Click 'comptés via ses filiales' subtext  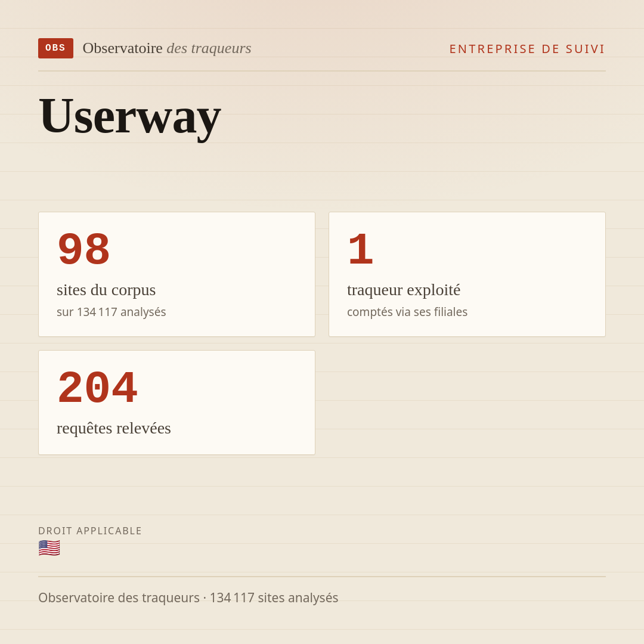(x=407, y=312)
